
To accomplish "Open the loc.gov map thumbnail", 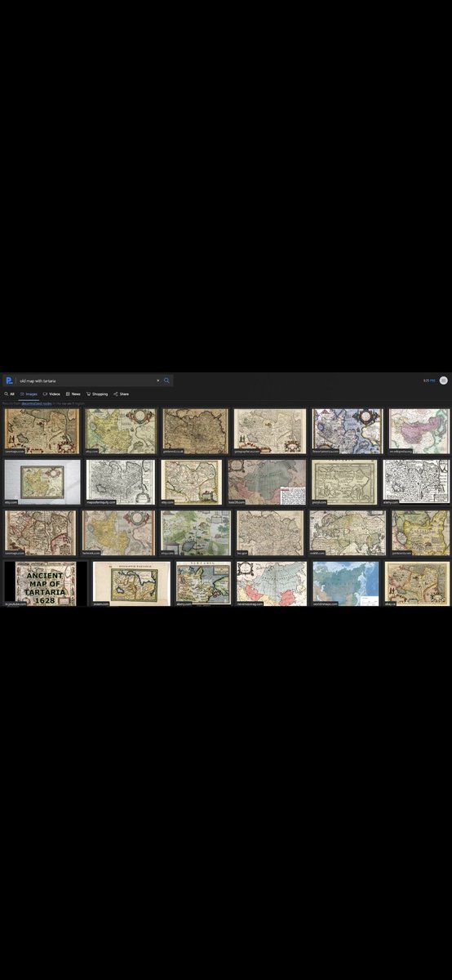I will [269, 532].
